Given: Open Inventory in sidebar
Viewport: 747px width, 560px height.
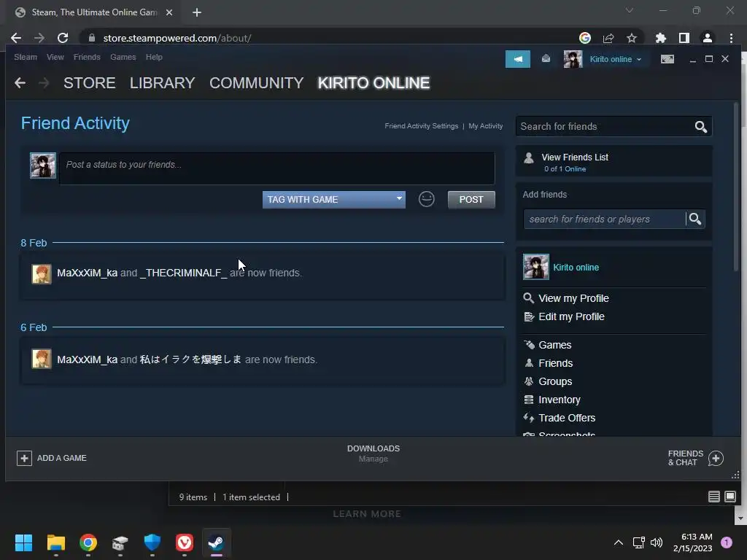Looking at the screenshot, I should [560, 400].
